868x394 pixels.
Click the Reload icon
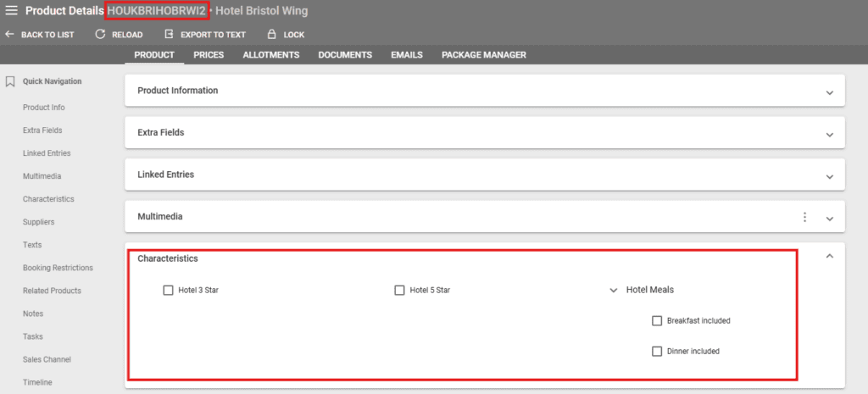(x=100, y=35)
